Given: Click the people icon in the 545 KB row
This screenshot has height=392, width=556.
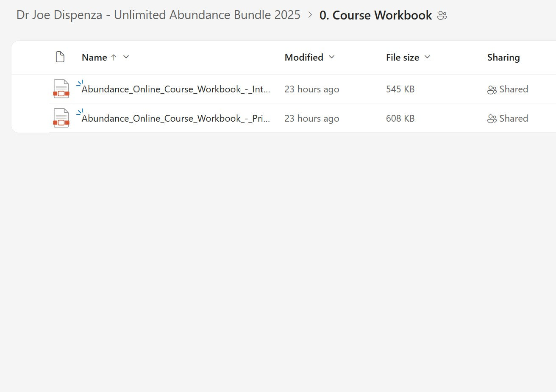Looking at the screenshot, I should tap(492, 90).
